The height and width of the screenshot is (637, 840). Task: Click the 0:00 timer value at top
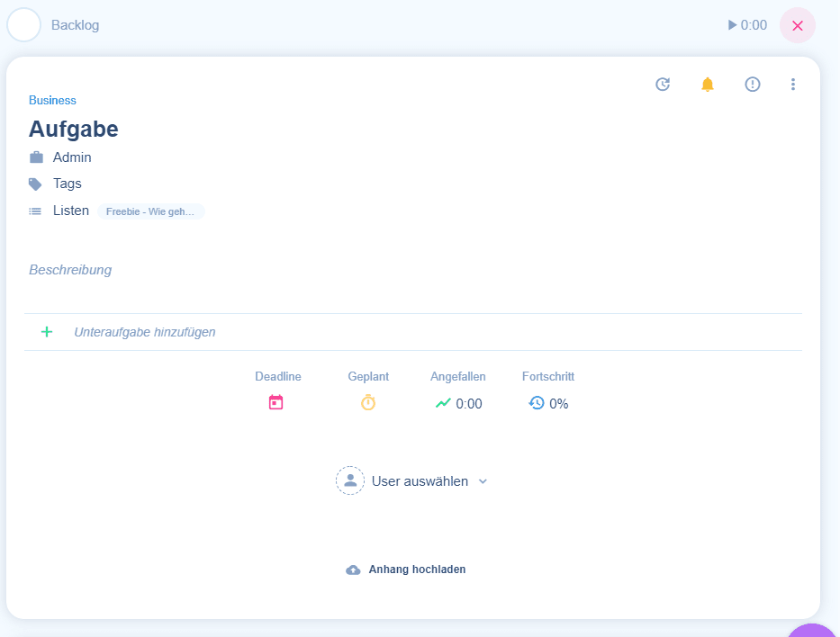pos(754,25)
